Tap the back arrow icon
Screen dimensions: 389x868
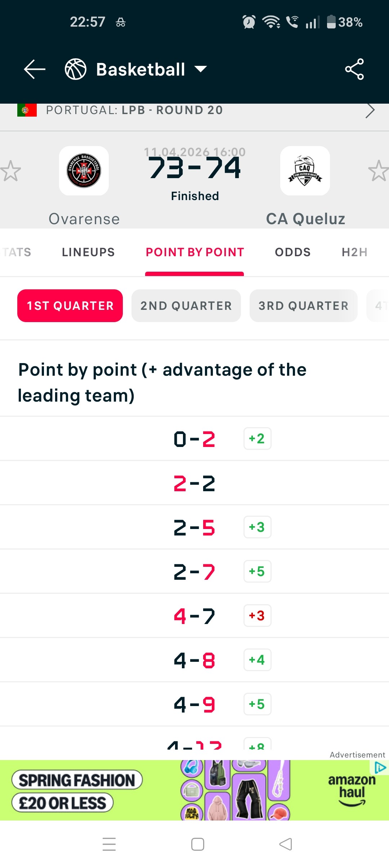[x=35, y=69]
